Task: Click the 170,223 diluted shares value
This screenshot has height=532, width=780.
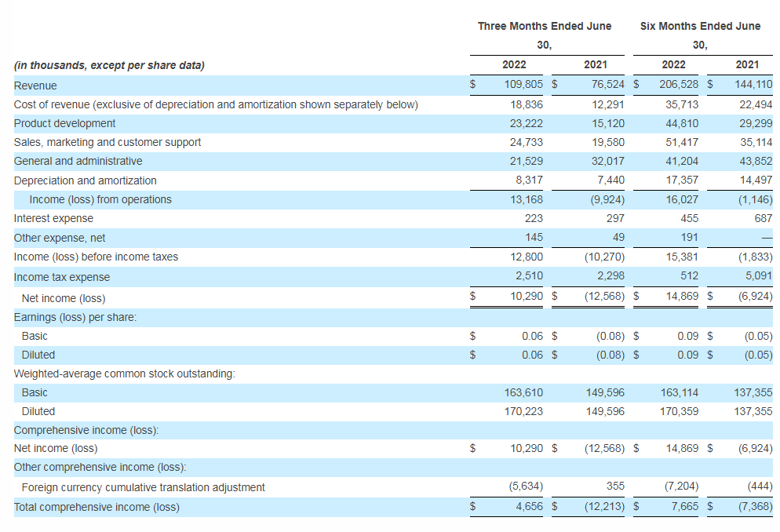Action: [x=523, y=411]
